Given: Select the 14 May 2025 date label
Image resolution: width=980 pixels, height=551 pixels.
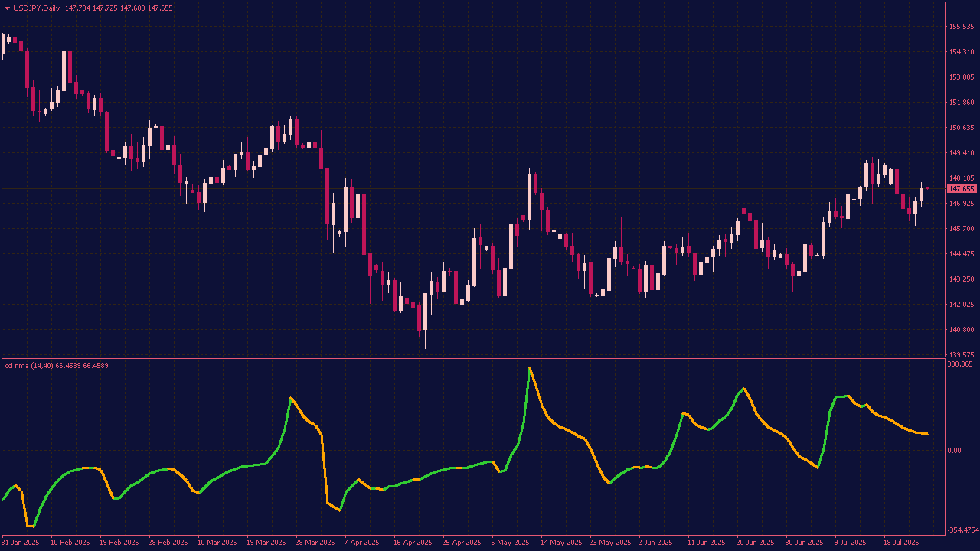Looking at the screenshot, I should (561, 543).
